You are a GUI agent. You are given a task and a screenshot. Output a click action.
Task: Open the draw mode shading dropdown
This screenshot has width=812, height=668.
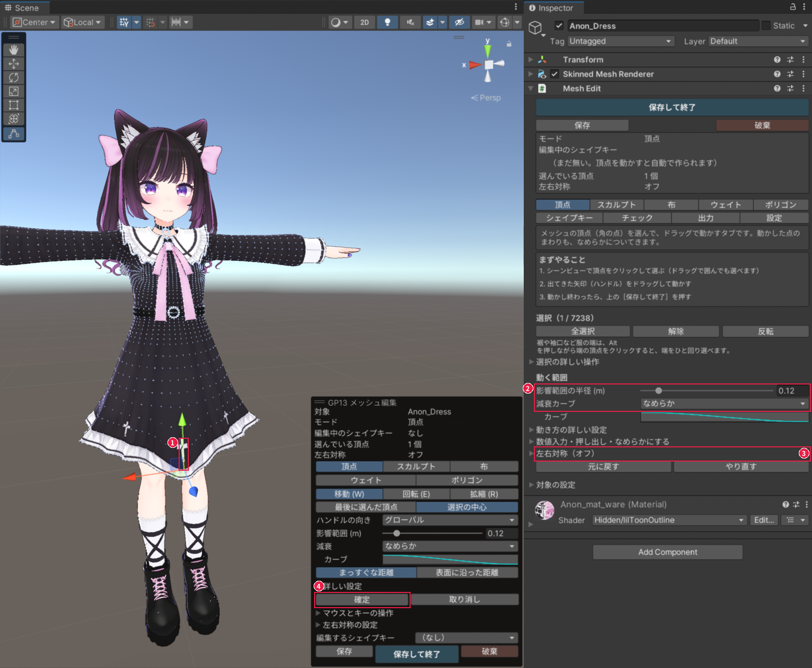coord(340,22)
